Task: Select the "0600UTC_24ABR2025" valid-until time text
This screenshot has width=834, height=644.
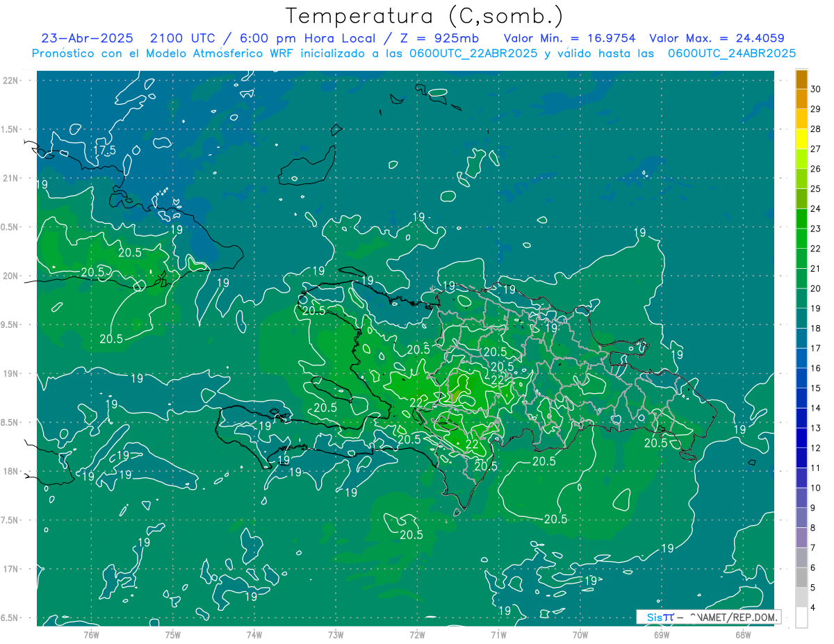Action: pyautogui.click(x=730, y=53)
